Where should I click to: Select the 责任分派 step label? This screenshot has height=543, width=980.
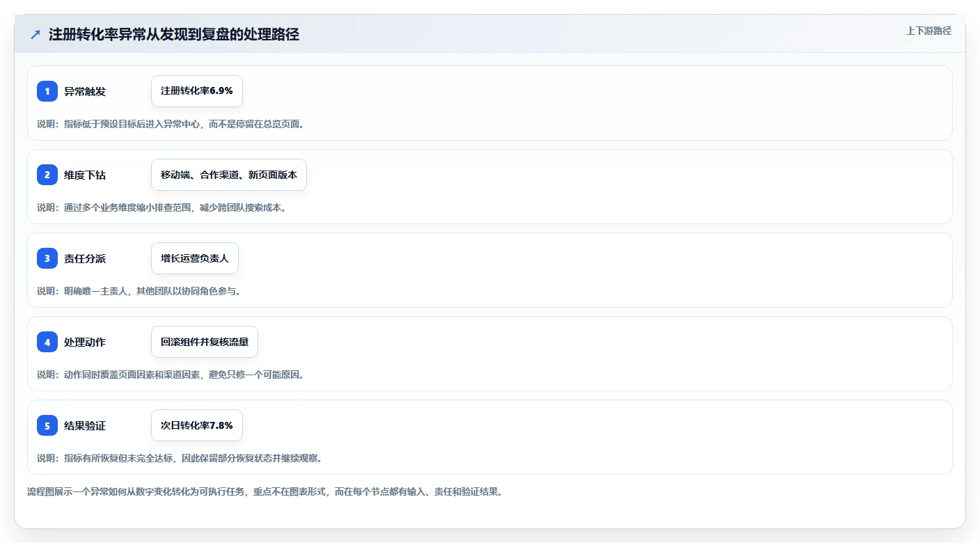85,258
